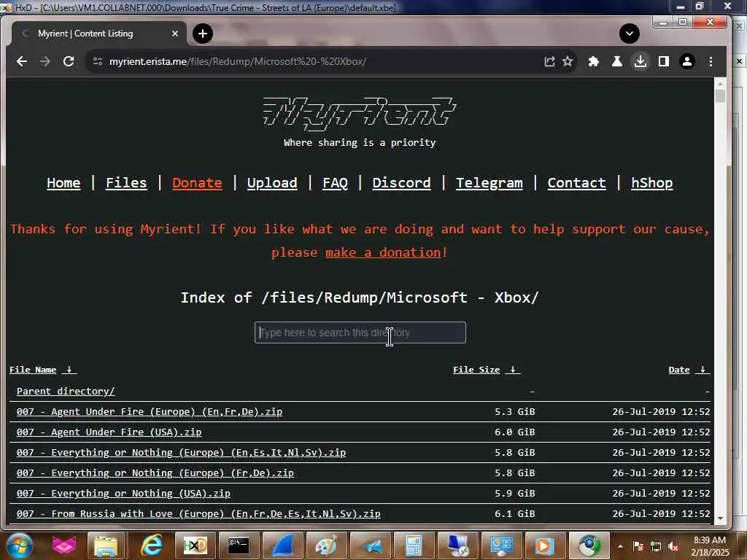Focus the directory search box
This screenshot has width=747, height=560.
(360, 332)
